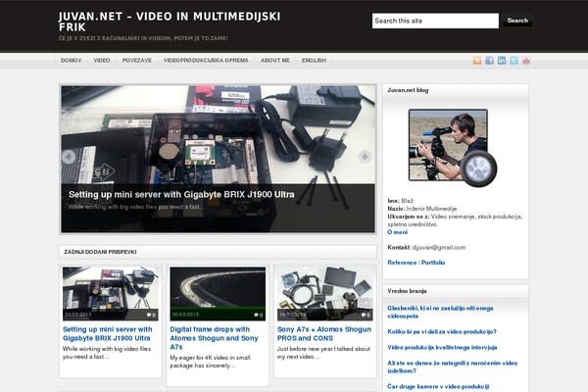Image resolution: width=588 pixels, height=392 pixels.
Task: Open Digital frame drops post thumbnail
Action: [x=218, y=294]
